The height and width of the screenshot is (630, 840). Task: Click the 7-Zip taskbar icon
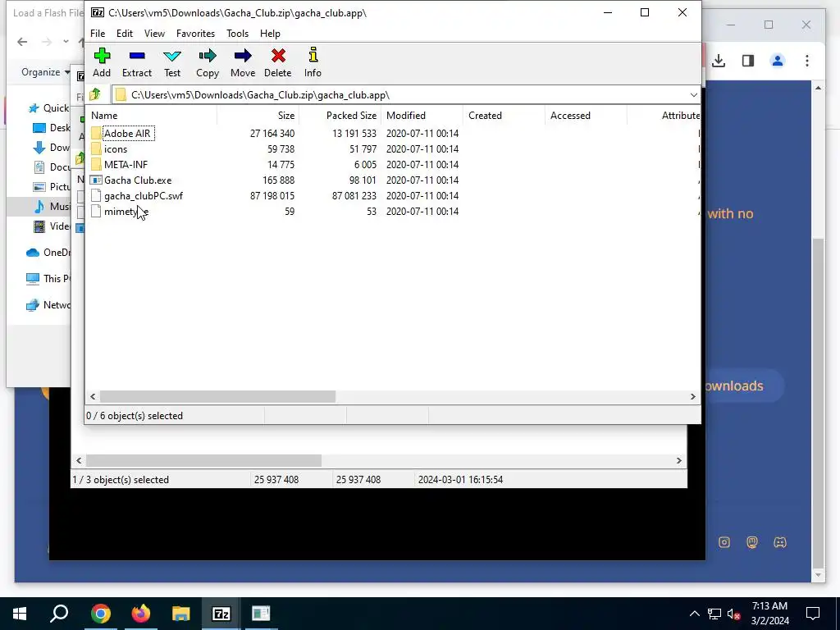[221, 614]
